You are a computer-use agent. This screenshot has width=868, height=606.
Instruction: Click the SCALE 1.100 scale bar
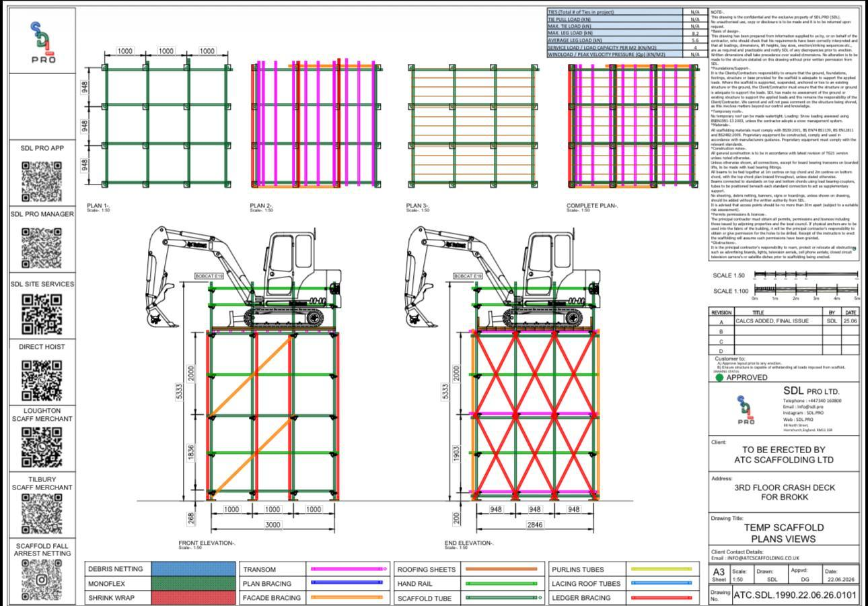coord(806,291)
